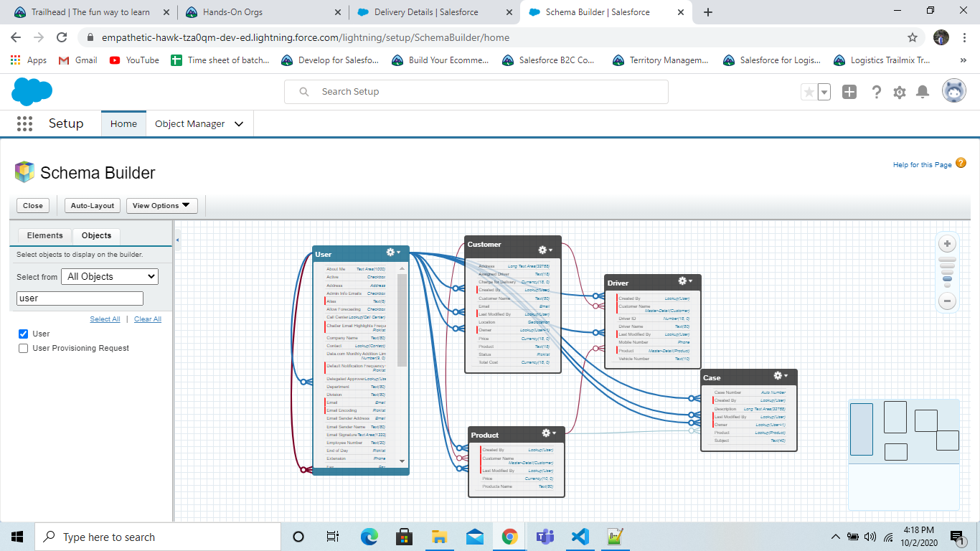980x551 pixels.
Task: Bookmark this page with the star
Action: [913, 37]
